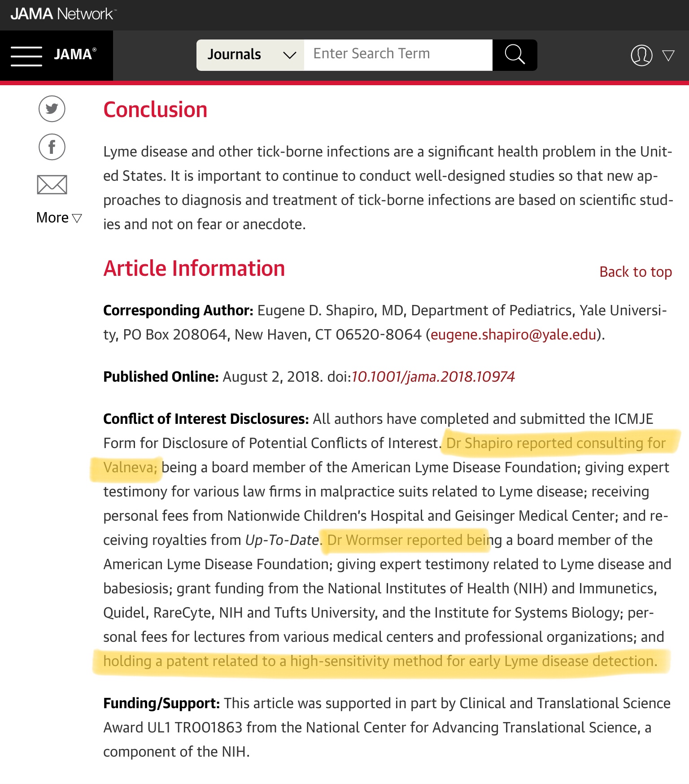The image size is (689, 784).
Task: Click the Funding/Support bold label
Action: coord(161,703)
